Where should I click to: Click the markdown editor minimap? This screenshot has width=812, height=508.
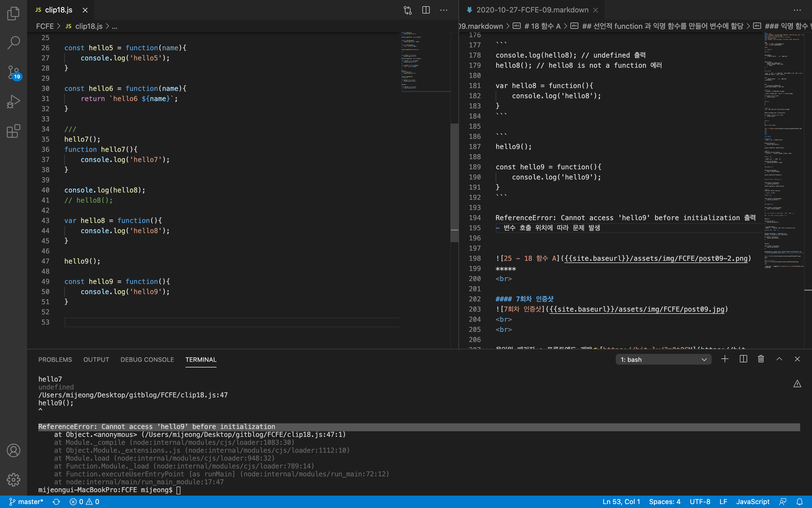(784, 150)
